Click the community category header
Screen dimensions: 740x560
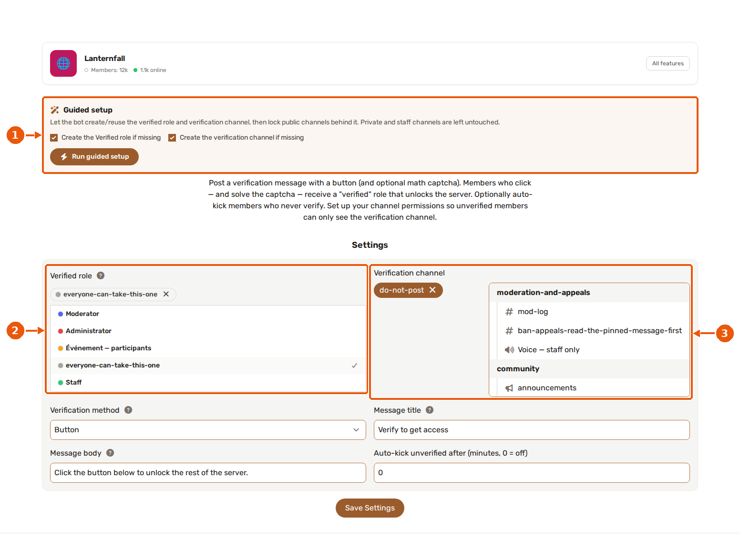pos(589,369)
